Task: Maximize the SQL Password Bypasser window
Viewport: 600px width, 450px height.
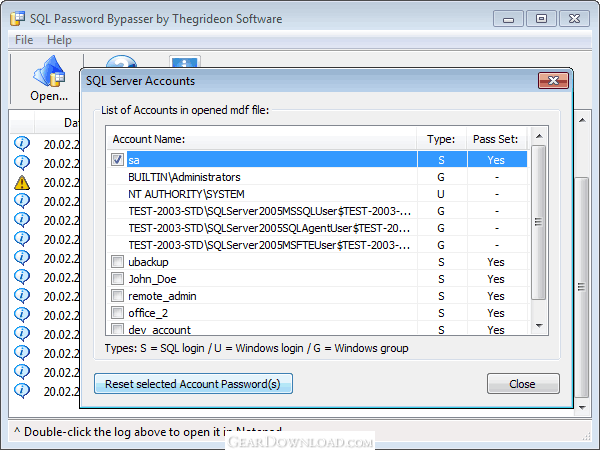Action: 541,19
